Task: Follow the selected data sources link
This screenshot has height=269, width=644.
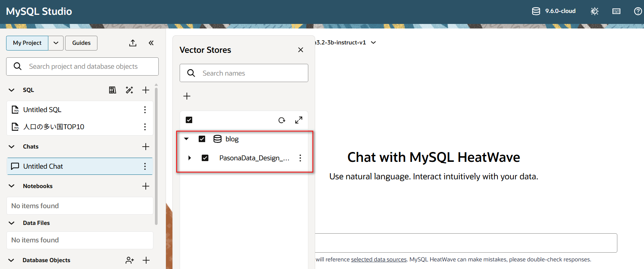Action: (379, 260)
